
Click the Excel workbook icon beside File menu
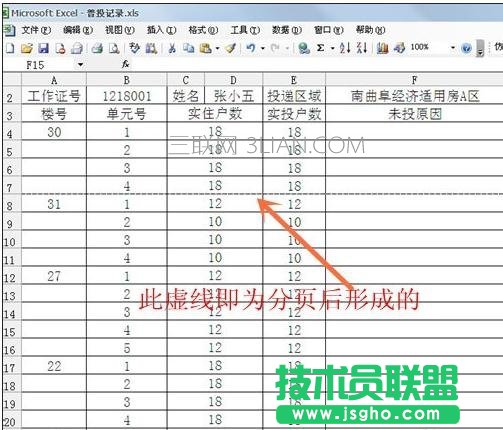(x=9, y=31)
